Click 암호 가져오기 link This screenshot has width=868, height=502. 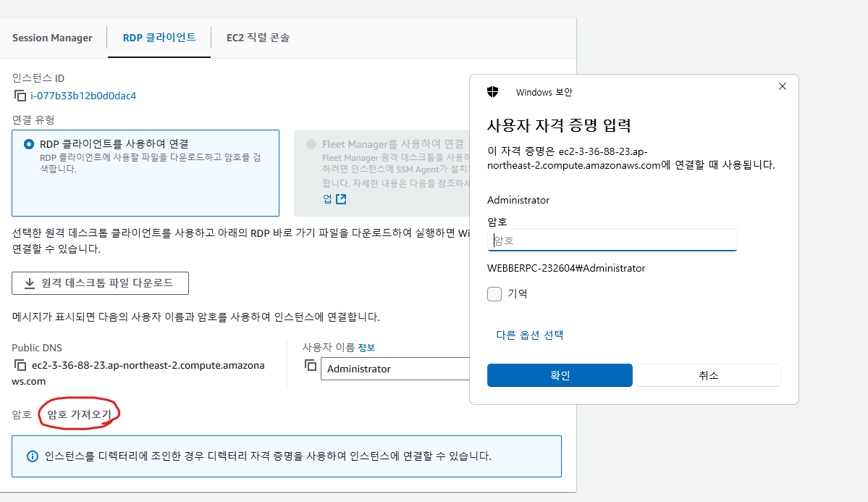(79, 414)
